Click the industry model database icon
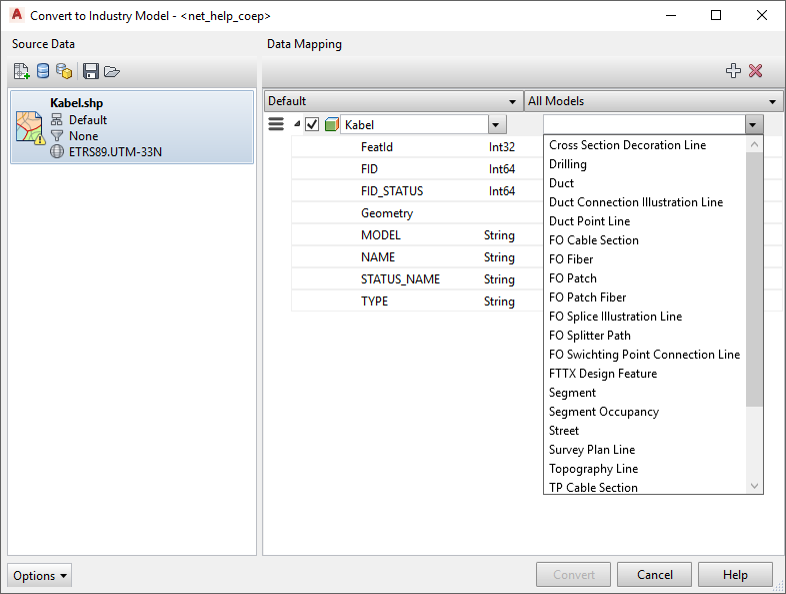This screenshot has height=594, width=786. pos(64,71)
